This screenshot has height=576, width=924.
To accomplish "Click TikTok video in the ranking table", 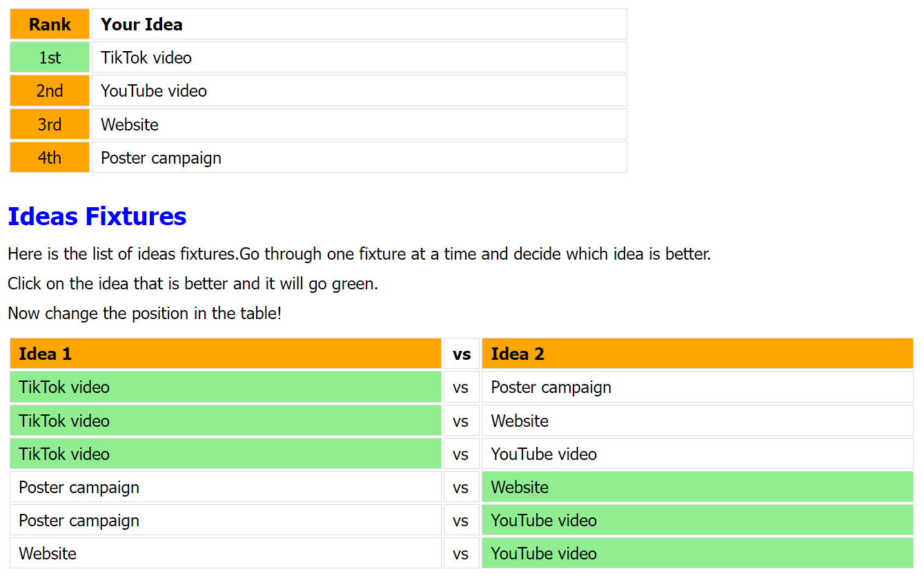I will (359, 57).
